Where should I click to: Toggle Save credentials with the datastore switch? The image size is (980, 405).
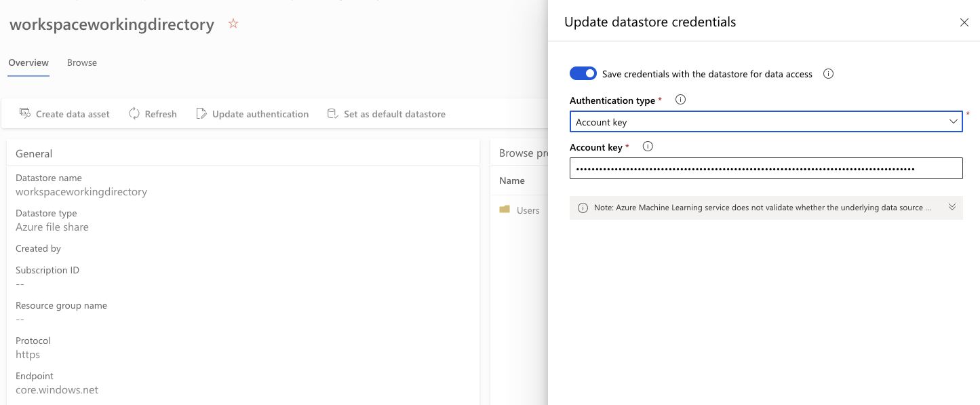click(583, 73)
